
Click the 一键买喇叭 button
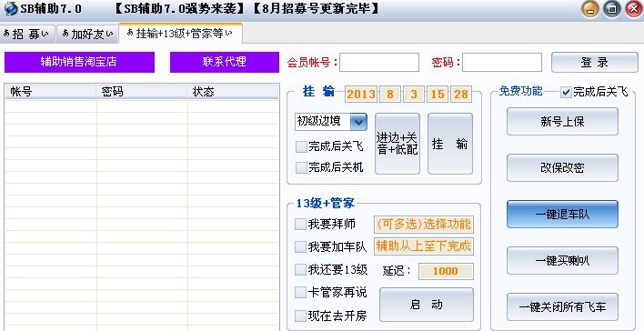pyautogui.click(x=562, y=260)
